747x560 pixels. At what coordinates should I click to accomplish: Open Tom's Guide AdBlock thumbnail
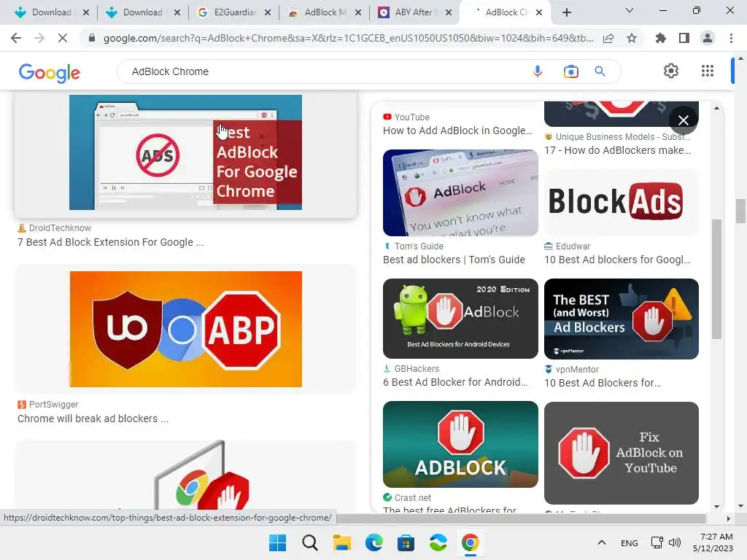460,192
